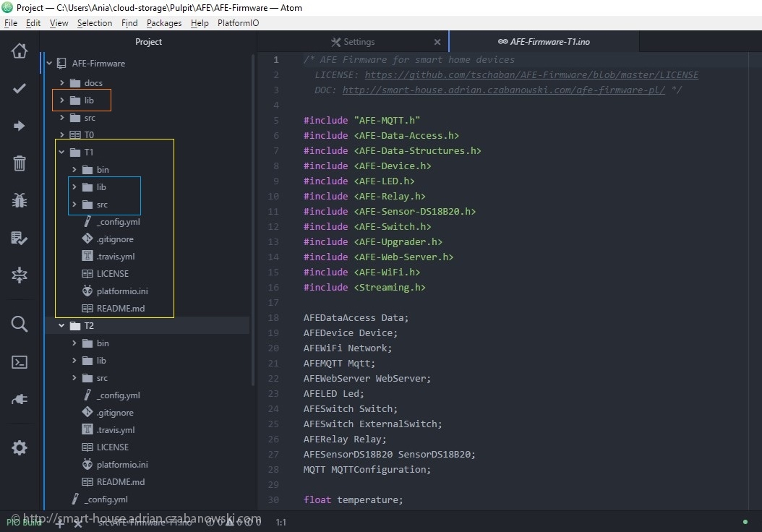
Task: Switch to the Settings tab
Action: click(x=353, y=42)
